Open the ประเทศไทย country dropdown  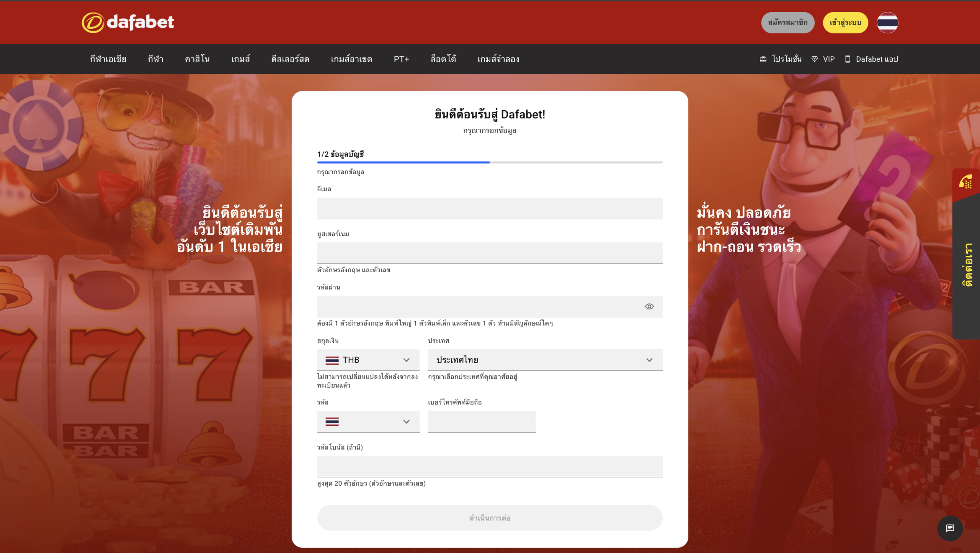pos(545,360)
